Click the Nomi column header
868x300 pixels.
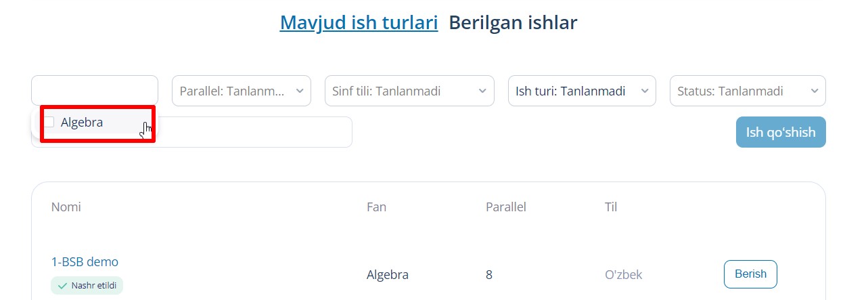point(66,207)
